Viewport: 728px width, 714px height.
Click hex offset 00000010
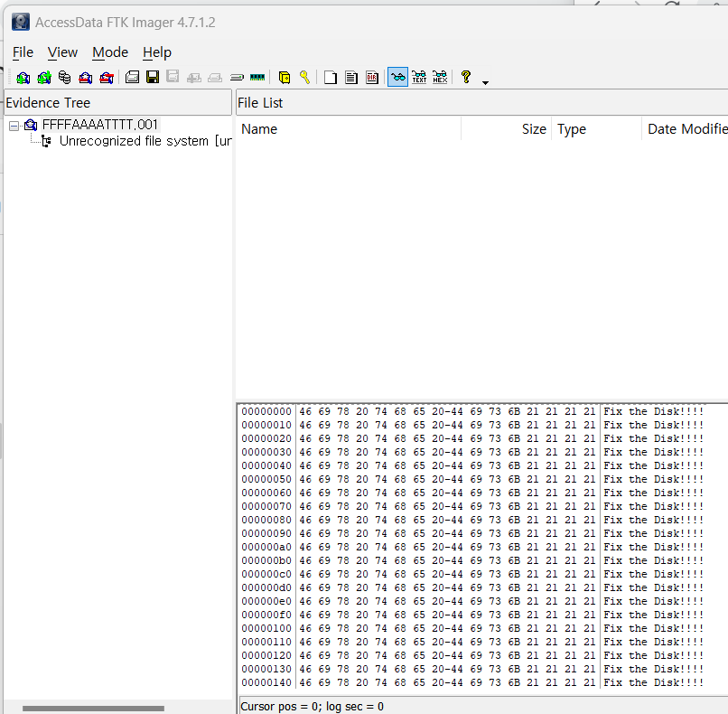[x=266, y=425]
